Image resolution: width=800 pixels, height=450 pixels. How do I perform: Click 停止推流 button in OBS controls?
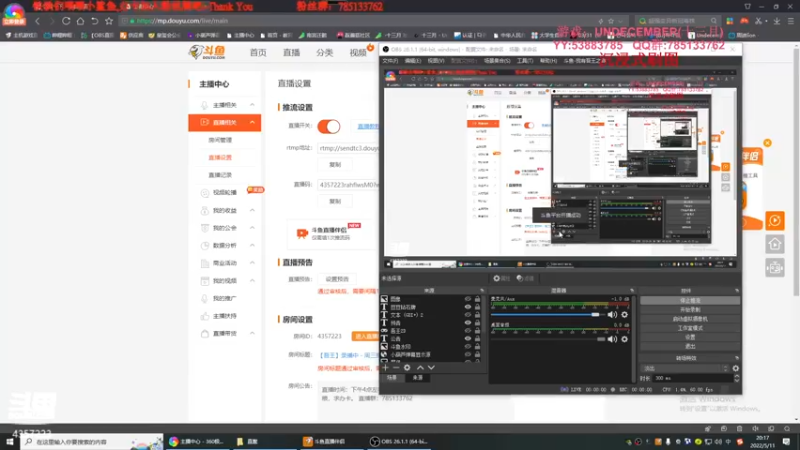[x=690, y=301]
